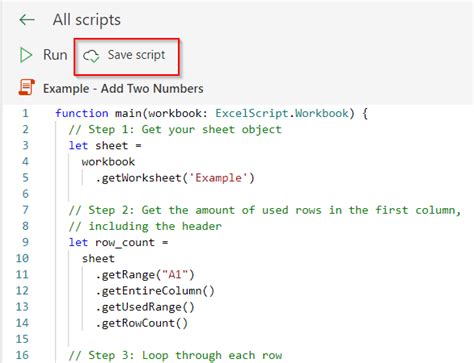This screenshot has width=474, height=363.
Task: Click line number 1 in gutter
Action: [25, 113]
